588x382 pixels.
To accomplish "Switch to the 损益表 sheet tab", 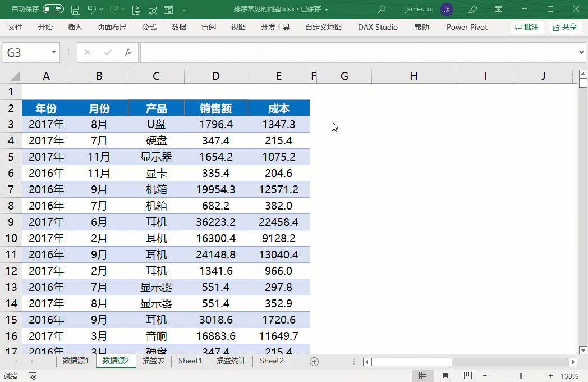I will click(153, 361).
